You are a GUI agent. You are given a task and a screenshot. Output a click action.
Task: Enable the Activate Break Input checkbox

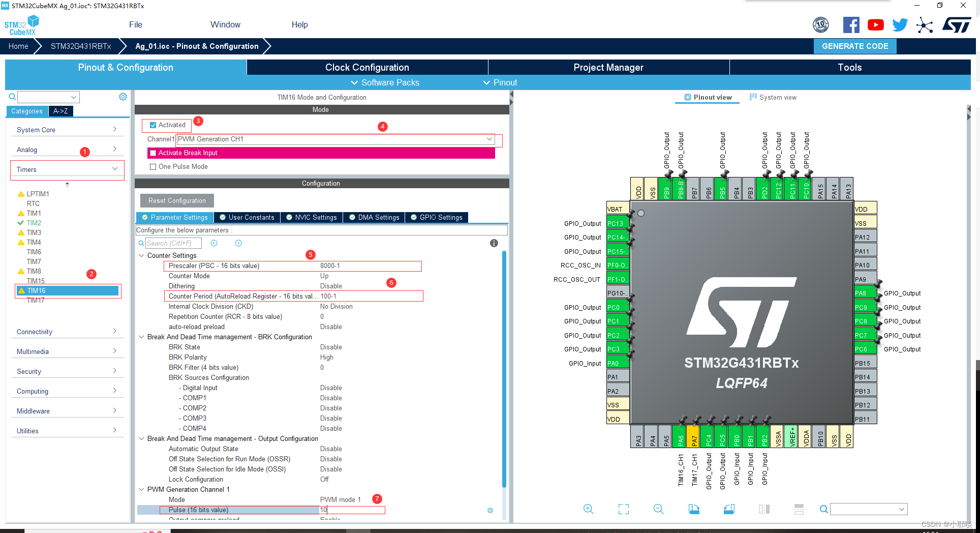click(153, 153)
